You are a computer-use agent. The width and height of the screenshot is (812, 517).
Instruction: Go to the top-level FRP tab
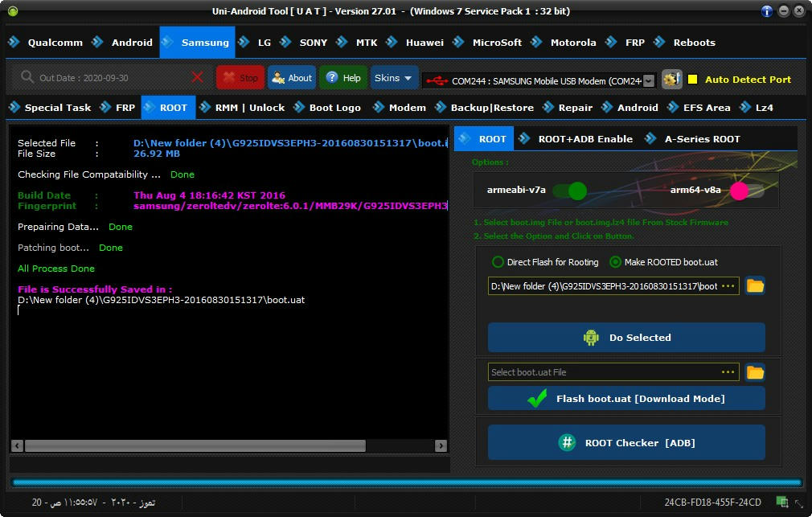pyautogui.click(x=625, y=43)
